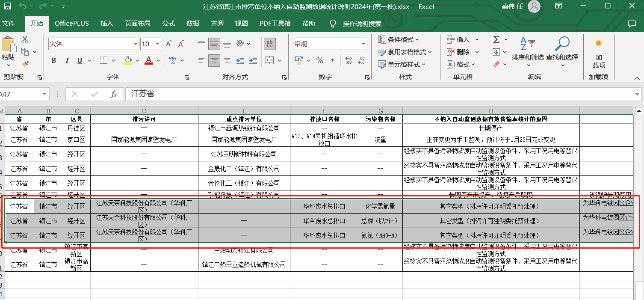Toggle middle vertical alignment
The height and width of the screenshot is (300, 644).
click(x=214, y=44)
